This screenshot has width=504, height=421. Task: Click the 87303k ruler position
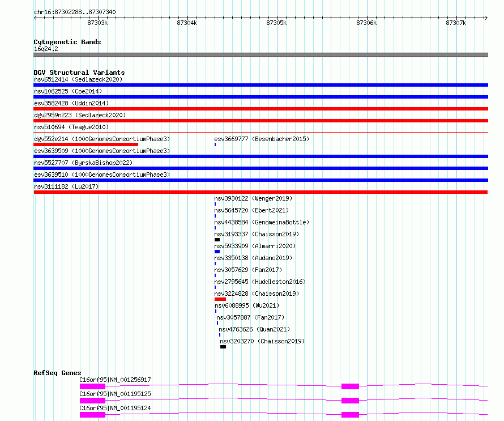[97, 23]
